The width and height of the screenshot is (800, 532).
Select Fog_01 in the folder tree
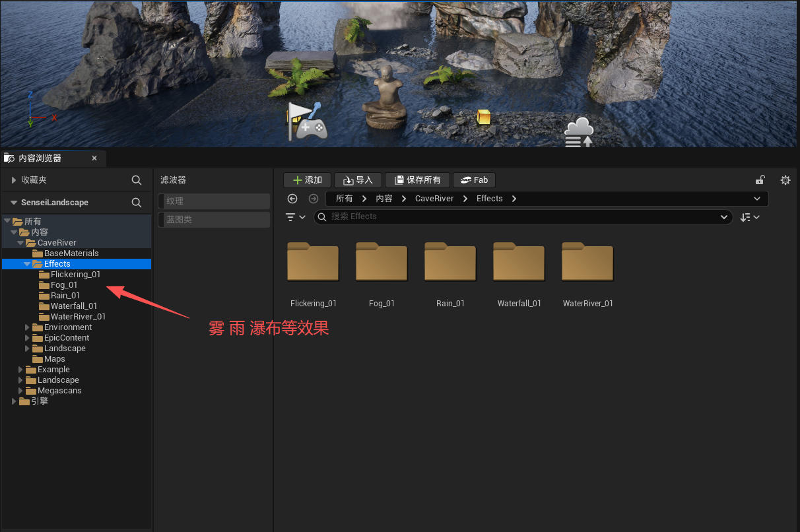(x=64, y=285)
